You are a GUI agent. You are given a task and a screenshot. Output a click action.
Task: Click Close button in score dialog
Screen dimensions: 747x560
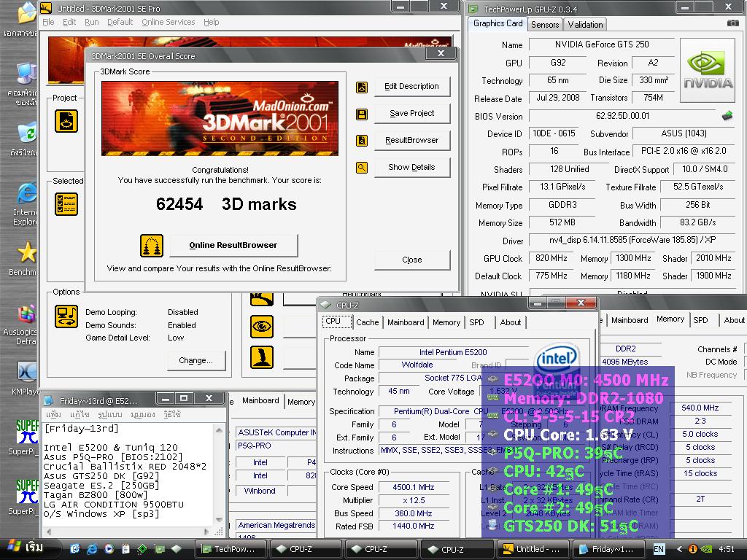(412, 260)
